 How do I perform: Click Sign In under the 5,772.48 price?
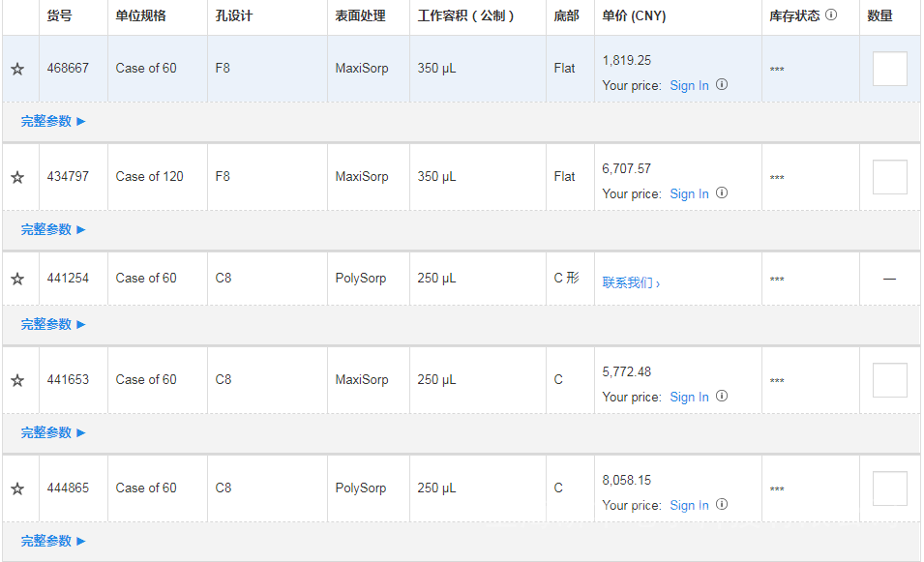tap(689, 397)
